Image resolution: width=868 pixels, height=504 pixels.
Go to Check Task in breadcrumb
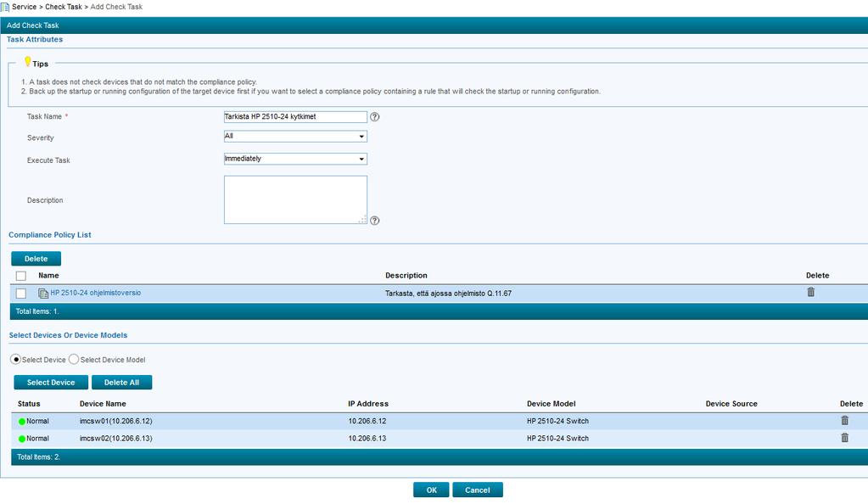click(63, 7)
